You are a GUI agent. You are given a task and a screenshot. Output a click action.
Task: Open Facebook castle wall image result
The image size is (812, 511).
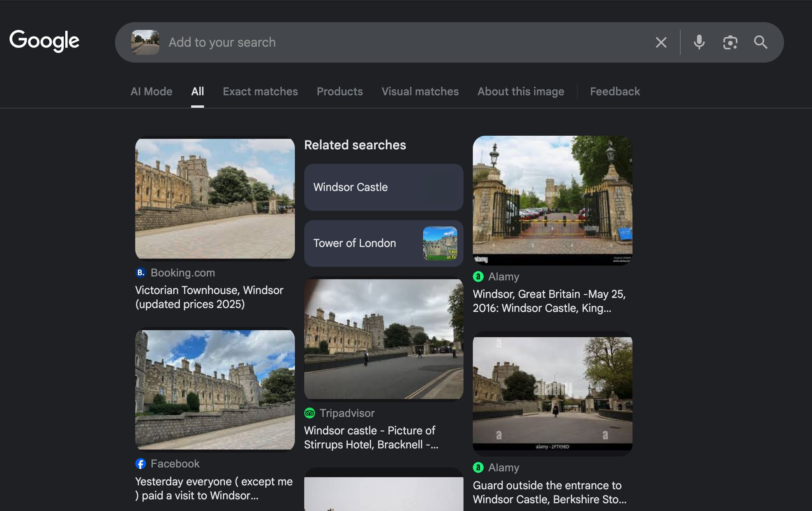tap(215, 390)
